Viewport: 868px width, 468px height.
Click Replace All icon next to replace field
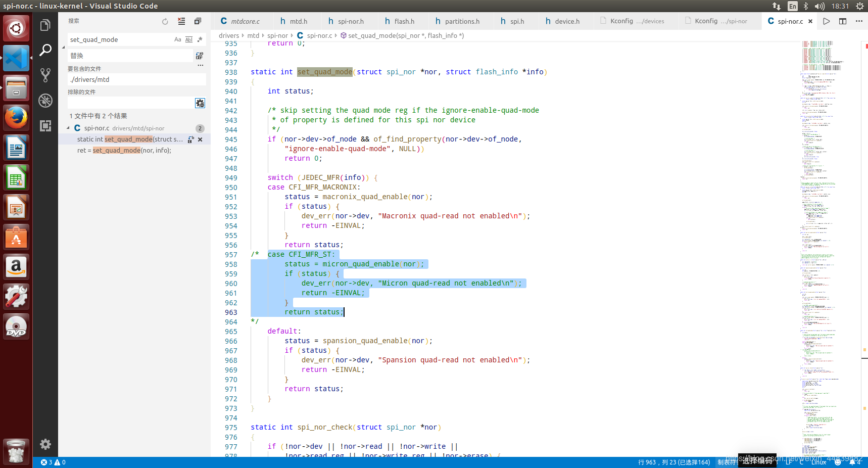[x=200, y=56]
